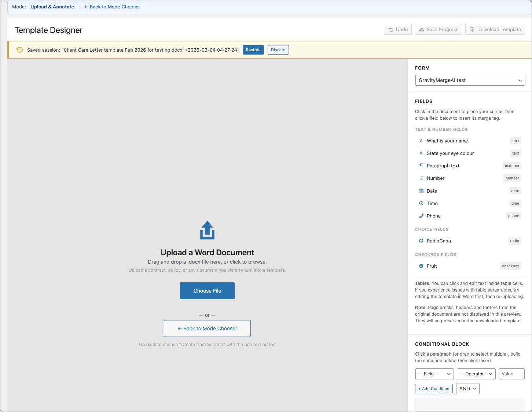The height and width of the screenshot is (412, 532).
Task: Click the Number field list icon
Action: [x=421, y=178]
